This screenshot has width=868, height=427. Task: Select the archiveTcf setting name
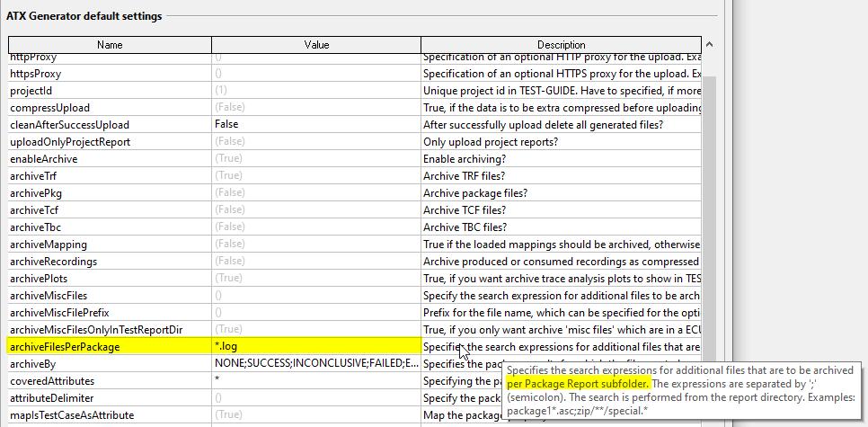tap(110, 210)
